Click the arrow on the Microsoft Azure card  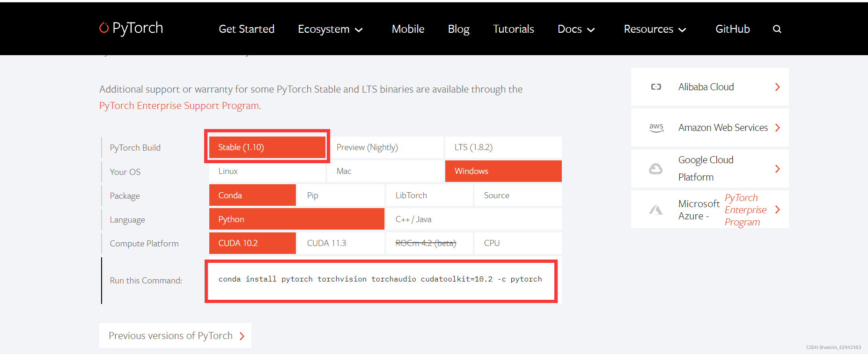[x=777, y=210]
